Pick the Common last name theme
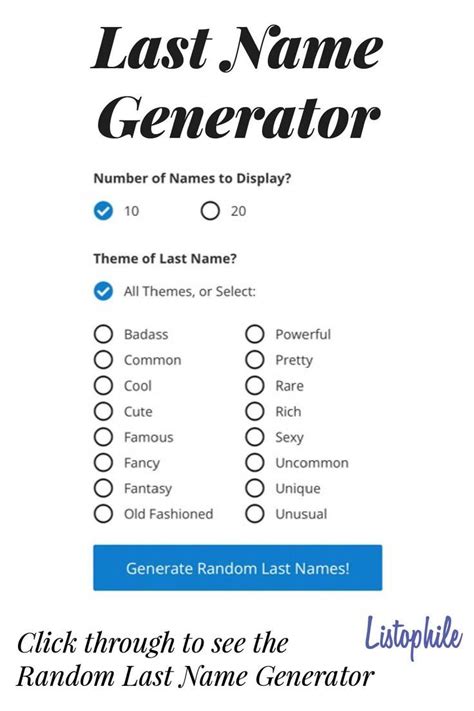This screenshot has height=711, width=474. [103, 360]
